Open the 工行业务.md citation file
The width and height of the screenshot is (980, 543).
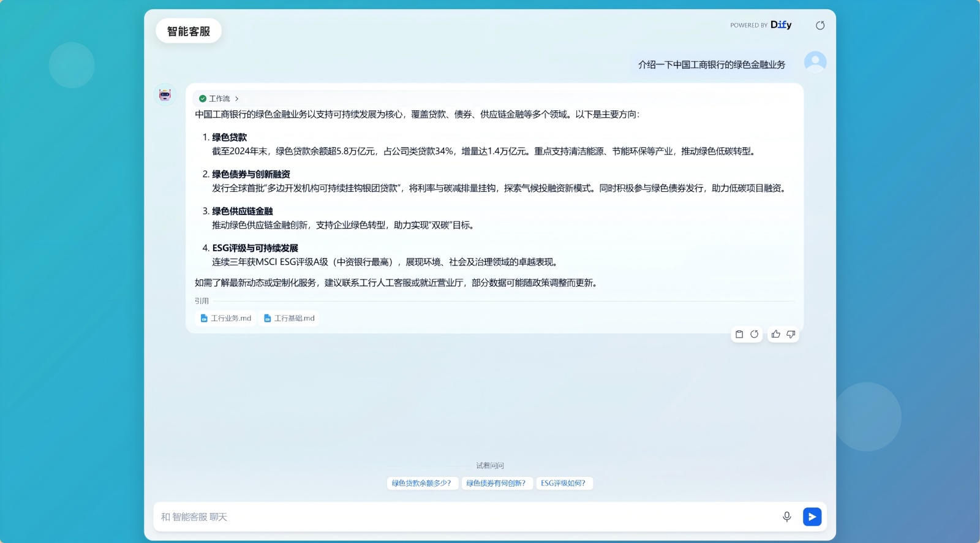[226, 318]
